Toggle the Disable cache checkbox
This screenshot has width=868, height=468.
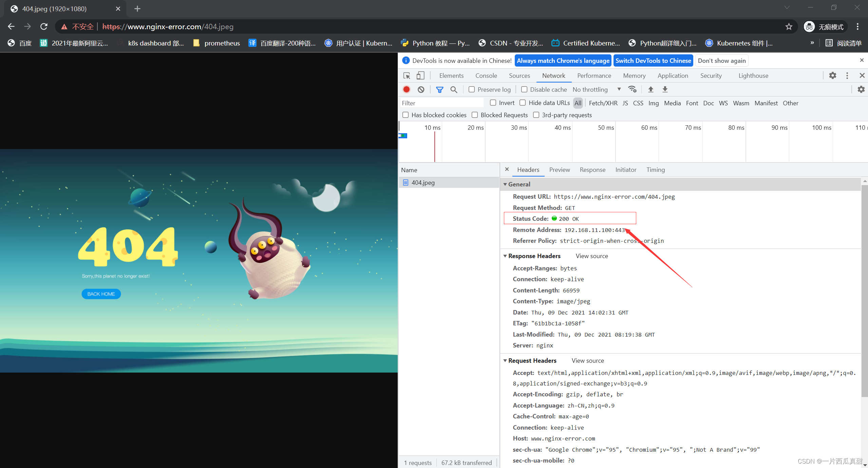click(x=523, y=89)
